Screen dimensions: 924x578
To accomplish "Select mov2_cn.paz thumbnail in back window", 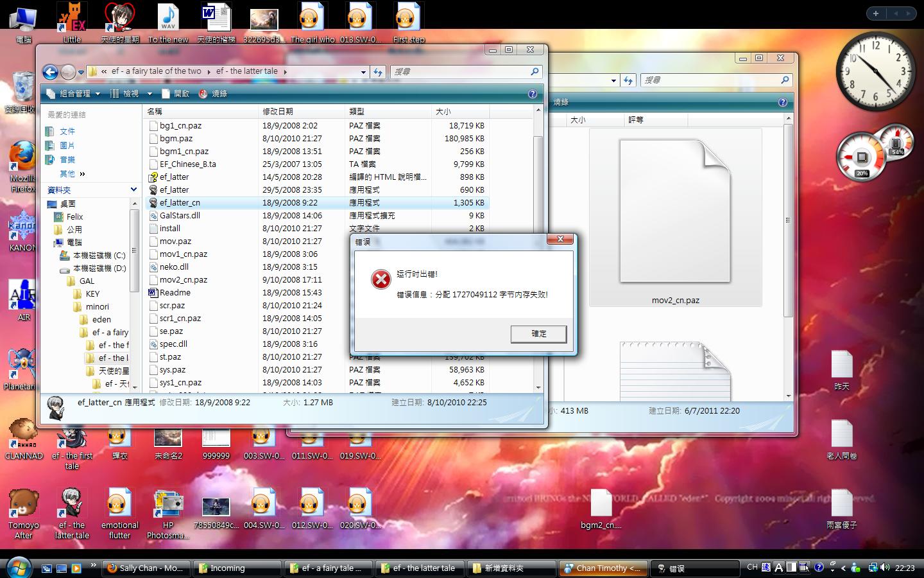I will 675,217.
